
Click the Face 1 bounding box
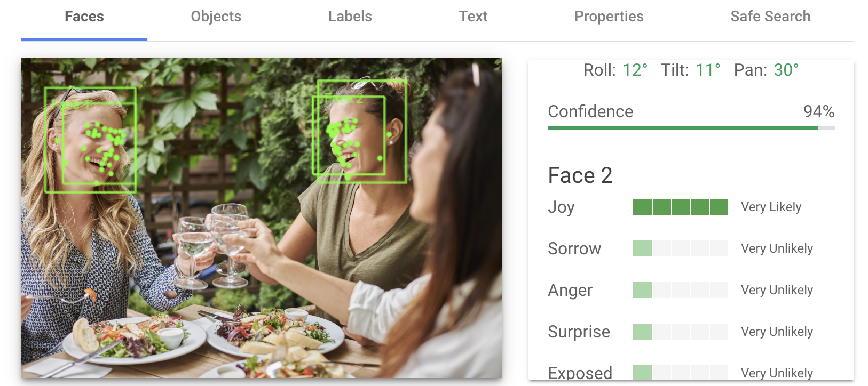(90, 140)
